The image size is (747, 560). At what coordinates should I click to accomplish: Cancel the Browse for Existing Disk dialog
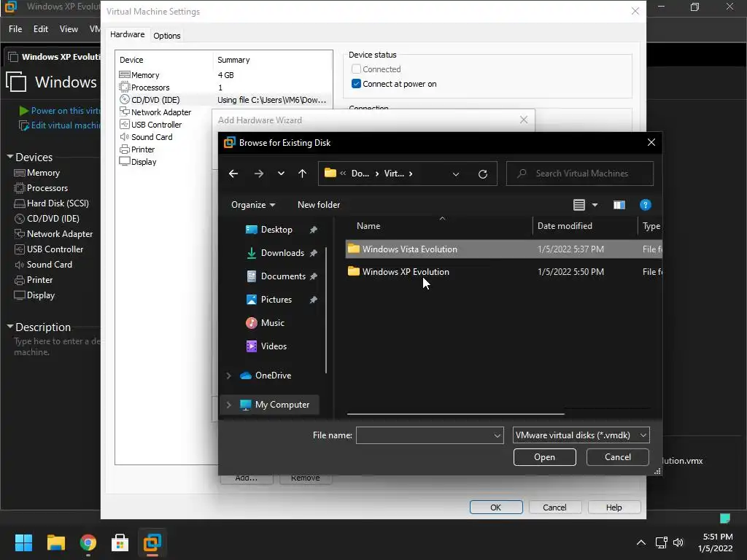pos(617,457)
